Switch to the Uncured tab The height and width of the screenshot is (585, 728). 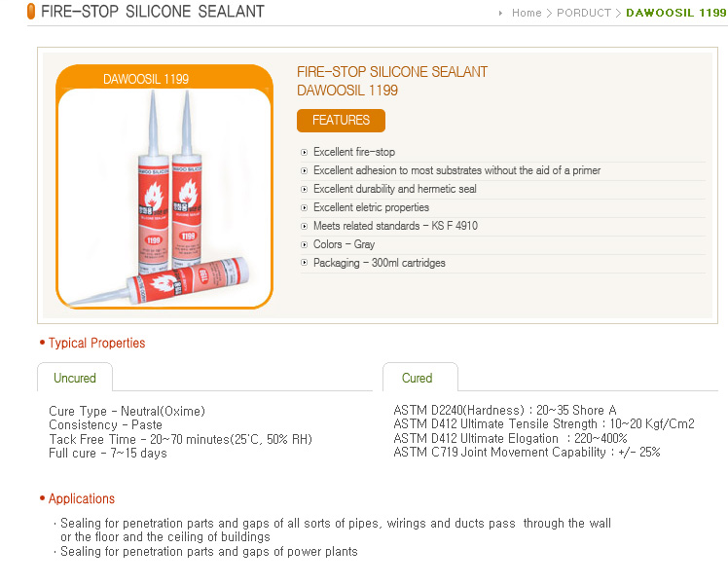click(x=75, y=378)
